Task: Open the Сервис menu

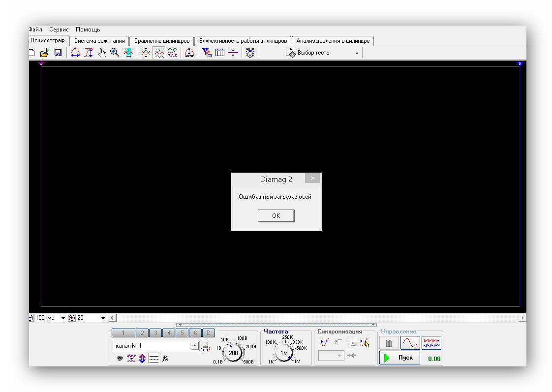Action: pos(59,30)
